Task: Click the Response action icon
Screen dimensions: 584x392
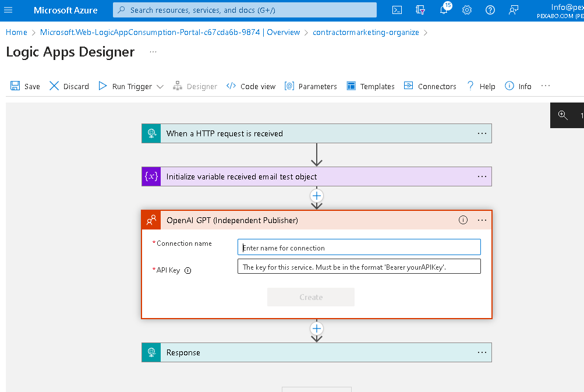Action: (151, 352)
